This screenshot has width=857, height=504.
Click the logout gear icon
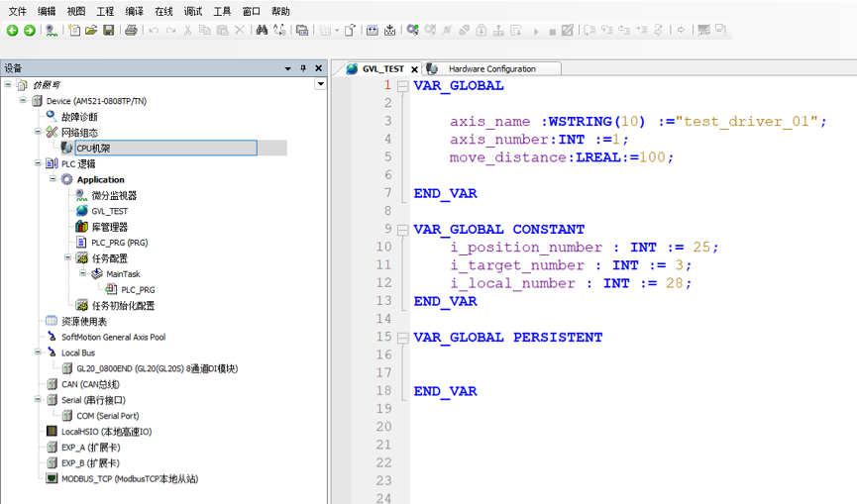click(430, 30)
